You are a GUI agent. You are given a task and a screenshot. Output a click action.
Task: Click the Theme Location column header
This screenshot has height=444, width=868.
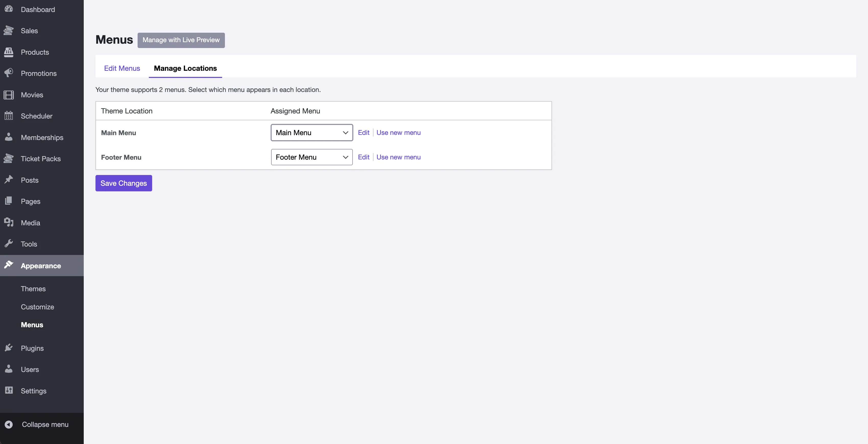pyautogui.click(x=127, y=111)
